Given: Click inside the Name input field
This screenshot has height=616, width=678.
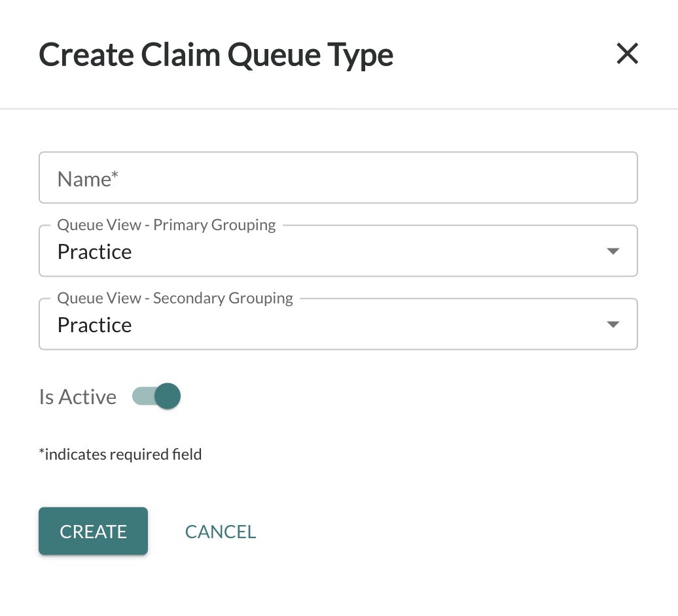Looking at the screenshot, I should pos(338,177).
